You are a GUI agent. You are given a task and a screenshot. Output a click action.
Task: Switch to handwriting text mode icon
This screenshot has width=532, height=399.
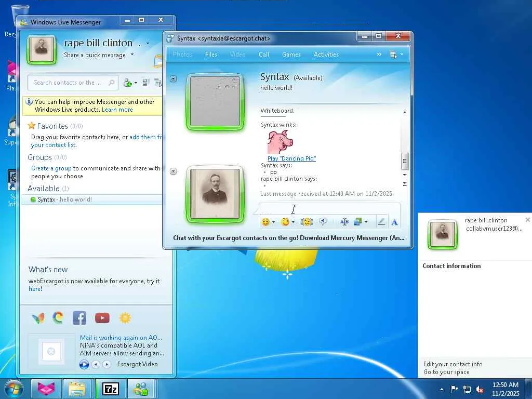[344, 222]
